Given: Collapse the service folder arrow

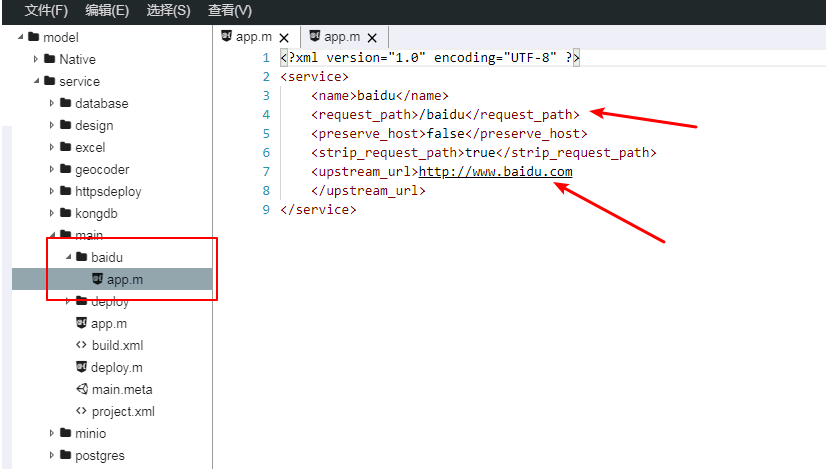Looking at the screenshot, I should [36, 81].
